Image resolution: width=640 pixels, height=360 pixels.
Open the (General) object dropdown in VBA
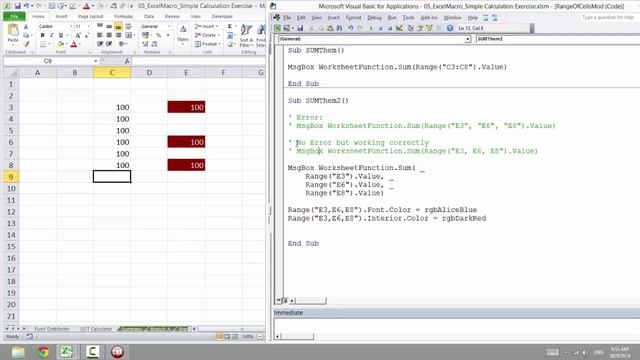(x=468, y=39)
